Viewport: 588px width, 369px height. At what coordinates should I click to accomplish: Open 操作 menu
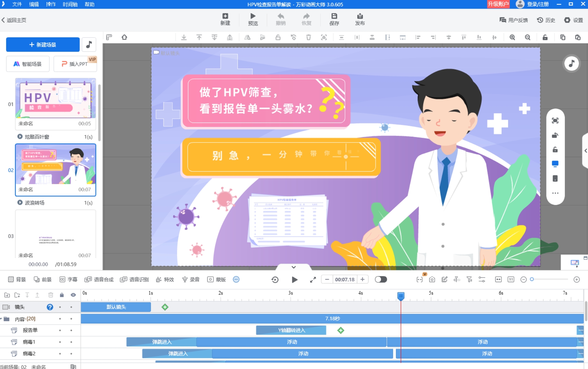tap(51, 4)
